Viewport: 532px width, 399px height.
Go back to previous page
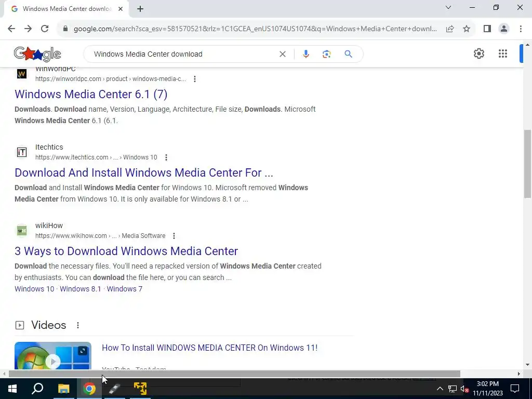pyautogui.click(x=11, y=29)
